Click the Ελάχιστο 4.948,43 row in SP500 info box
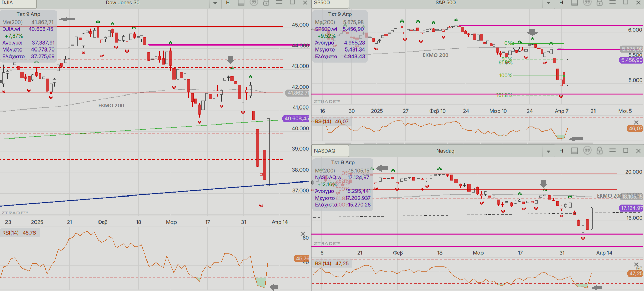 click(x=340, y=56)
